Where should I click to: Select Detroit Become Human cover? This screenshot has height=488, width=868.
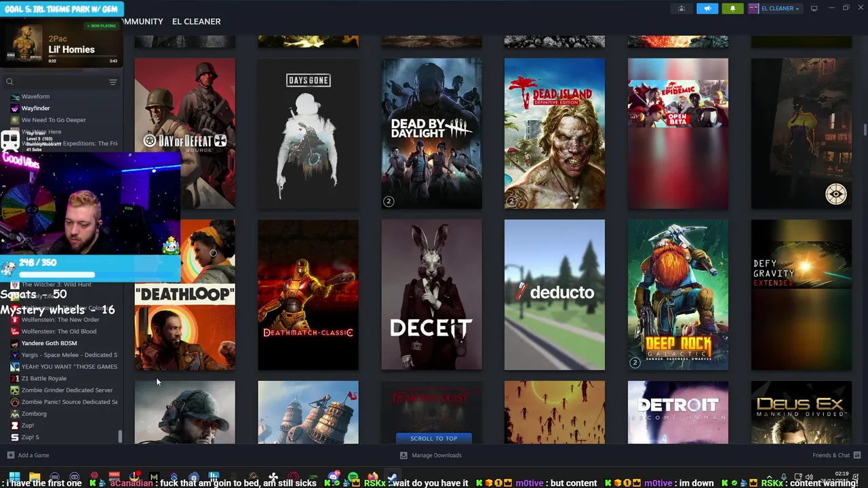tap(678, 412)
